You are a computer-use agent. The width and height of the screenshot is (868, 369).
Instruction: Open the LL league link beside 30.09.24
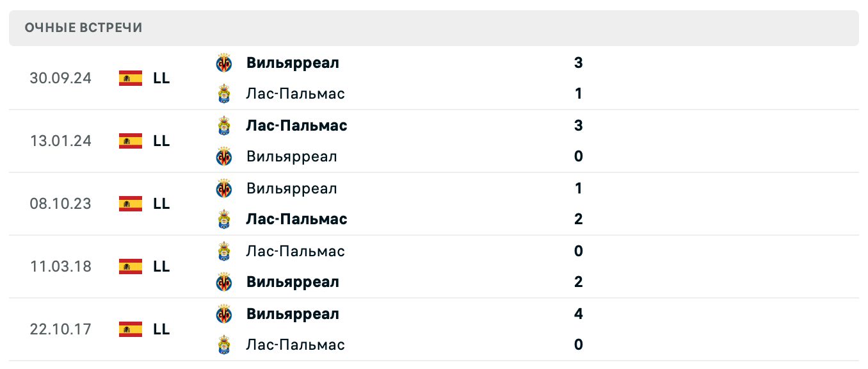click(x=163, y=78)
